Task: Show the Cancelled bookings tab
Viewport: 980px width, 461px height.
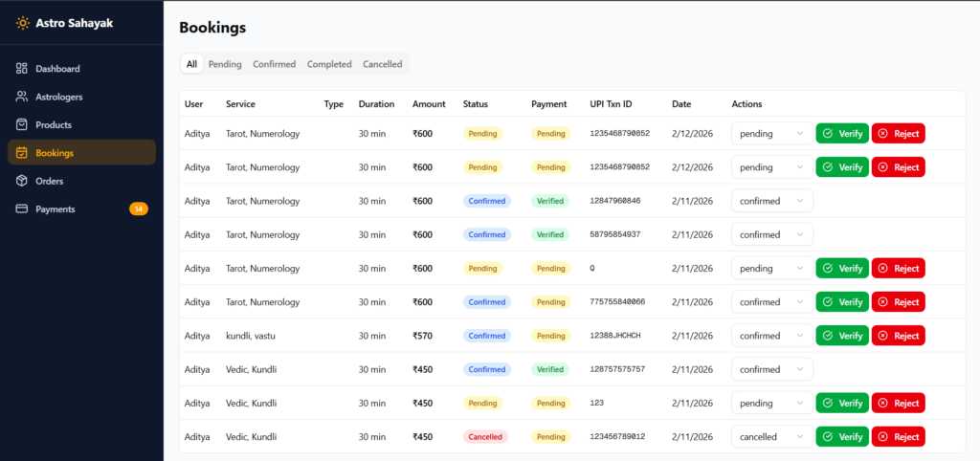Action: pos(382,64)
